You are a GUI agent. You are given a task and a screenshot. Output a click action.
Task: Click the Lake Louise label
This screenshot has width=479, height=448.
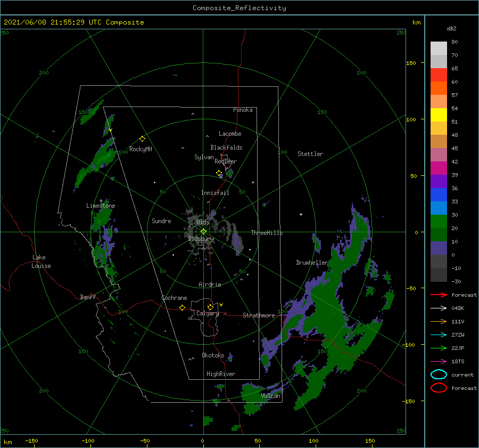tap(41, 262)
